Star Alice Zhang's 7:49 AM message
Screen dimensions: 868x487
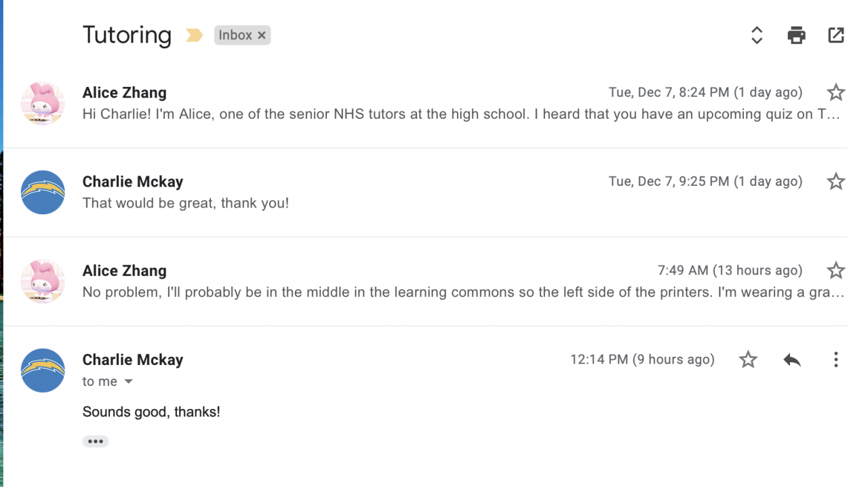tap(835, 271)
